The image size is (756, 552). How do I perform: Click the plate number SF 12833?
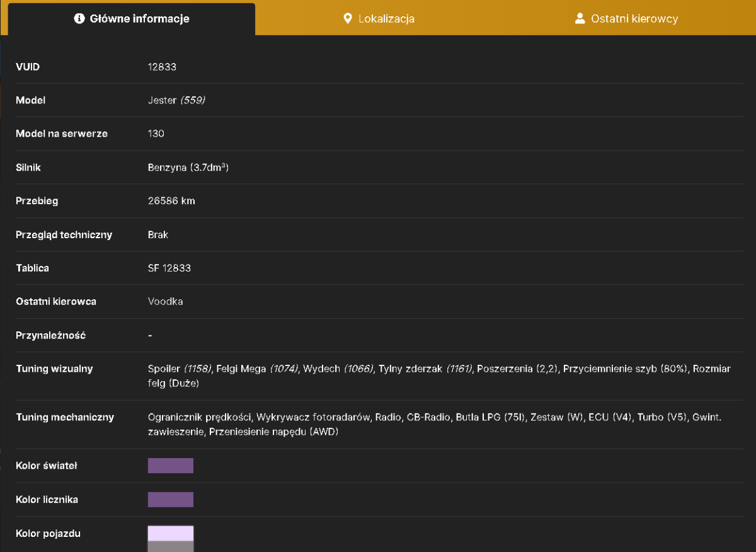tap(169, 268)
